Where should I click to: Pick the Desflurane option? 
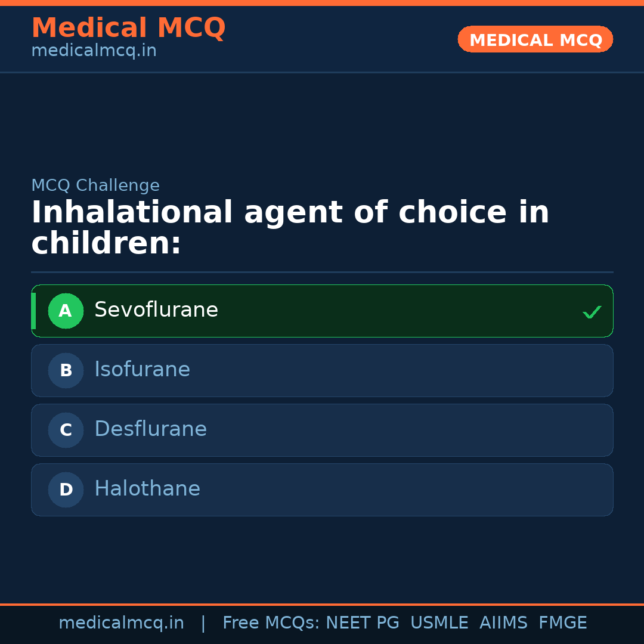(150, 429)
